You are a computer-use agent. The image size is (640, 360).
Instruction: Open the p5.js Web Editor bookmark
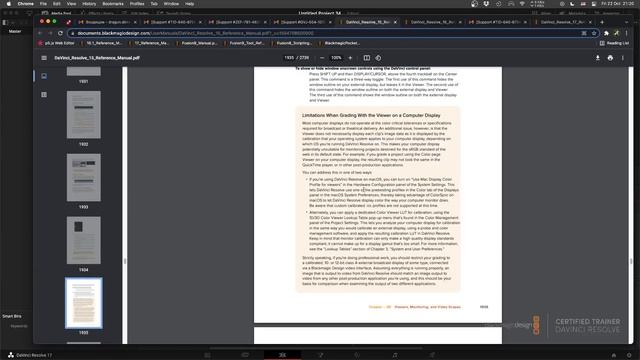point(56,43)
